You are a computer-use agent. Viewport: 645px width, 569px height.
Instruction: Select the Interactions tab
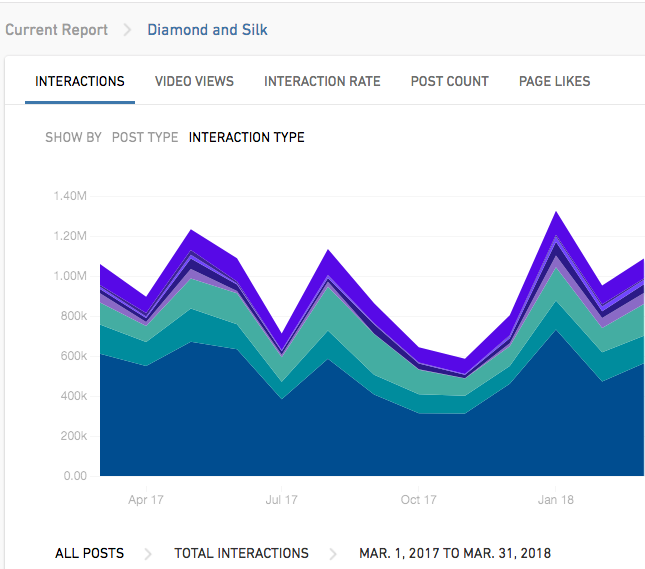tap(80, 81)
